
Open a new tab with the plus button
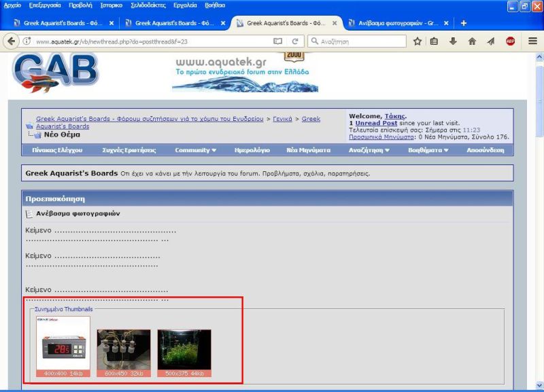464,22
